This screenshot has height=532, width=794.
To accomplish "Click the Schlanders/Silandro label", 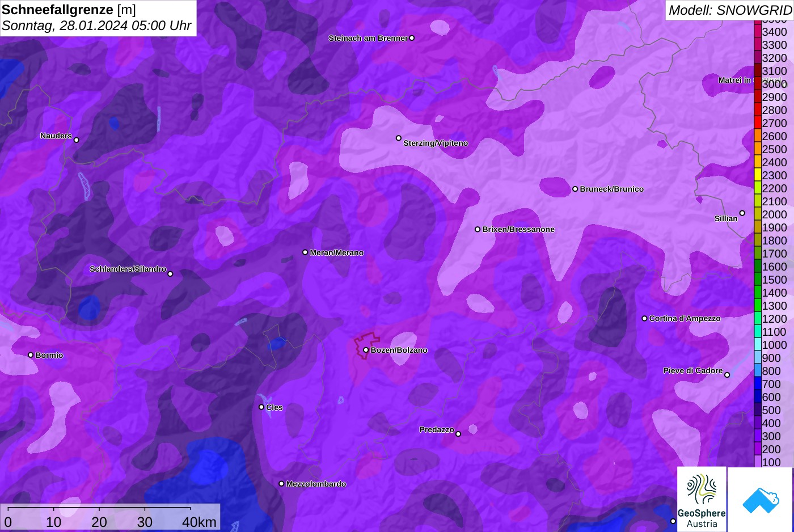I will 128,269.
